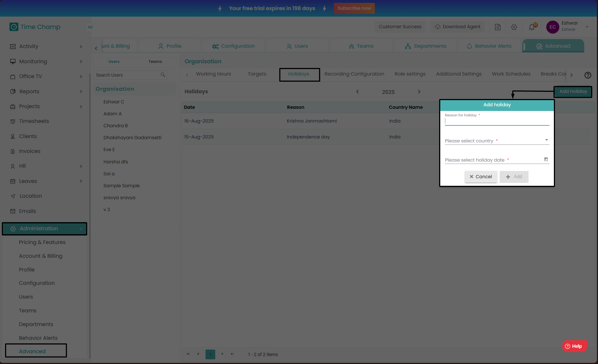The image size is (598, 364).
Task: Open the Departments top tab
Action: coord(426,46)
